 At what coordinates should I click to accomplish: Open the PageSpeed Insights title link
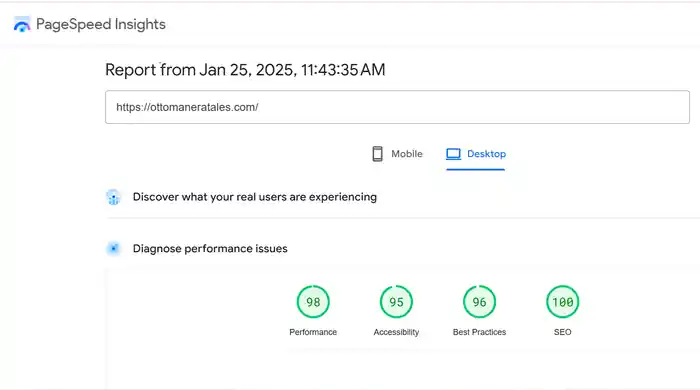point(101,24)
